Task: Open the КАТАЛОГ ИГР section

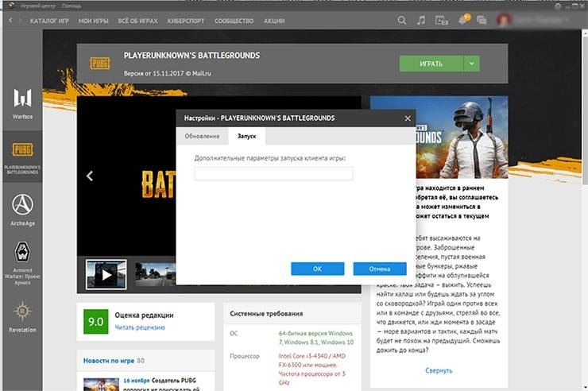Action: pos(49,21)
